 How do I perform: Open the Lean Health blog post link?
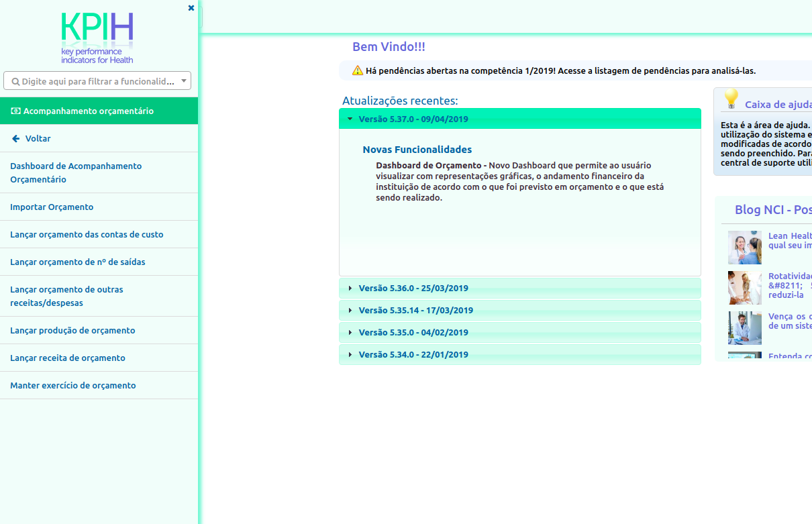790,240
